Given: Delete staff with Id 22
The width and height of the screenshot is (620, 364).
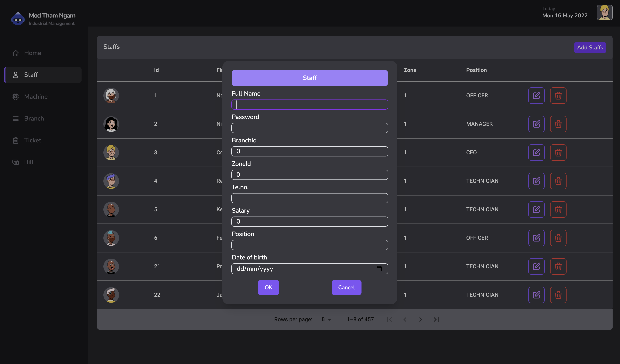Looking at the screenshot, I should point(558,295).
